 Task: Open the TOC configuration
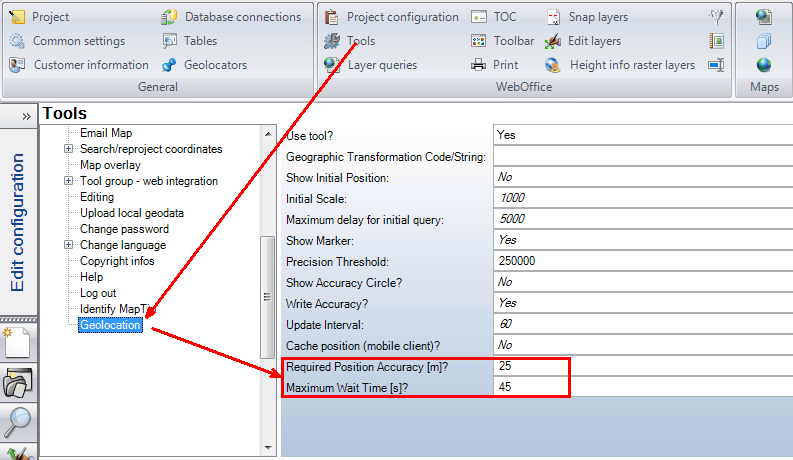[493, 17]
